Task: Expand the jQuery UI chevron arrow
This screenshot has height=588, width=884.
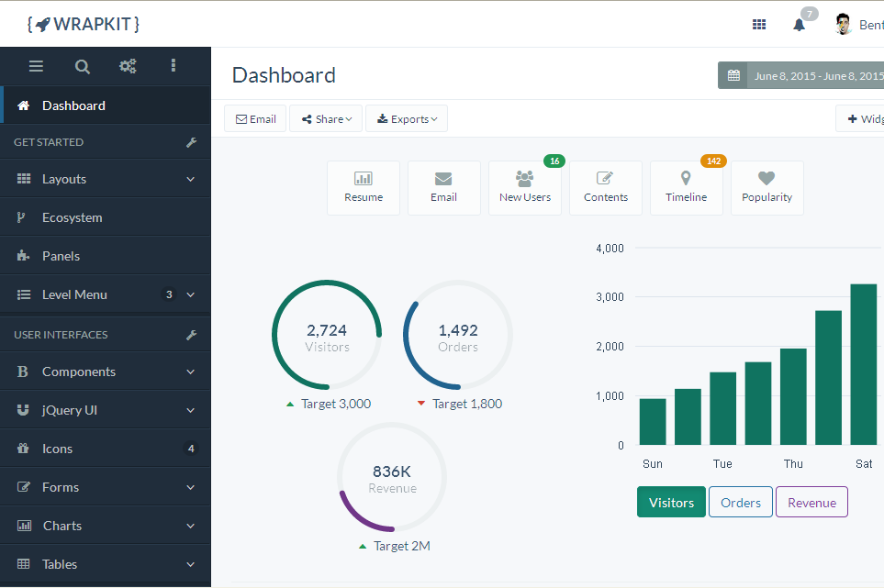Action: [x=191, y=410]
